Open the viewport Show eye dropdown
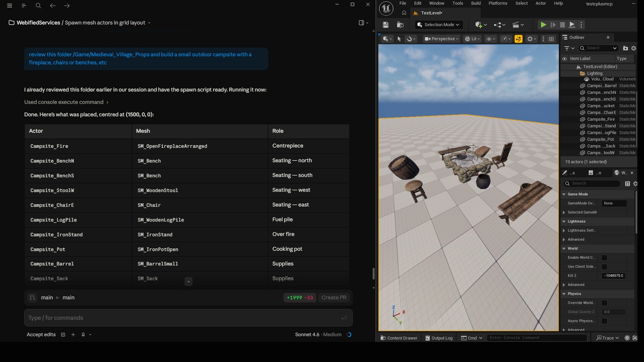644x362 pixels. (x=491, y=39)
